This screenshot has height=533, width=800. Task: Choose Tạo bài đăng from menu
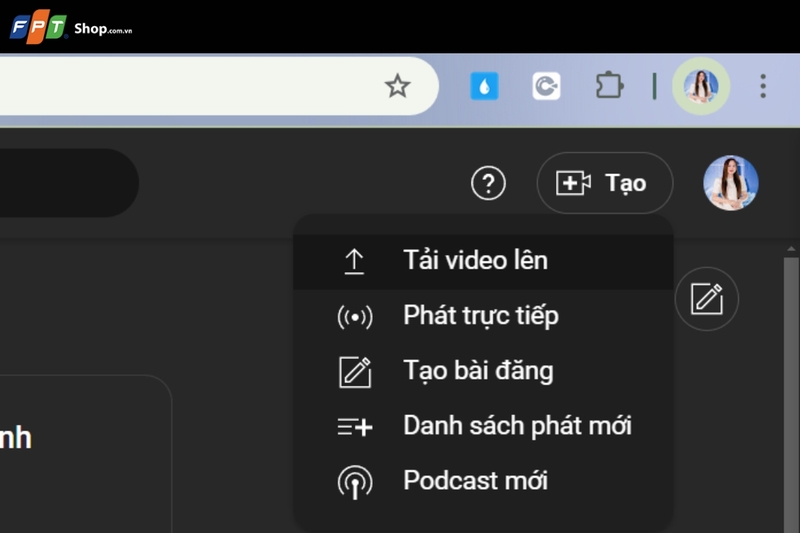483,372
